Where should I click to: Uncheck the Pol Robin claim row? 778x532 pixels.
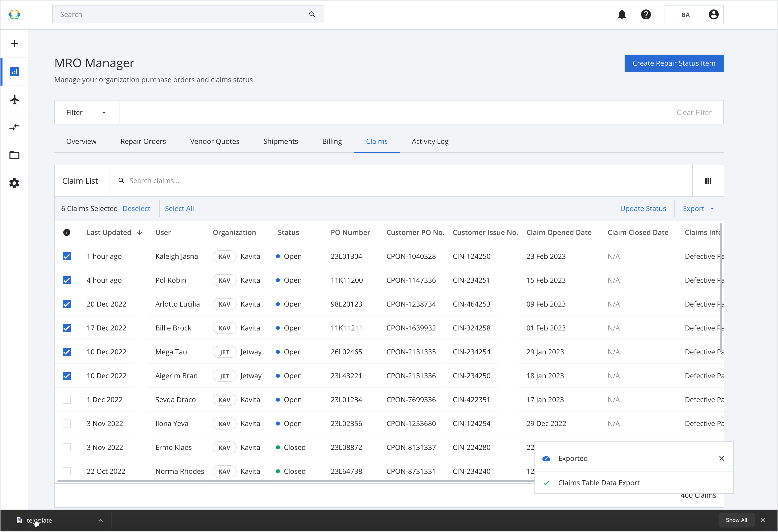click(x=67, y=280)
